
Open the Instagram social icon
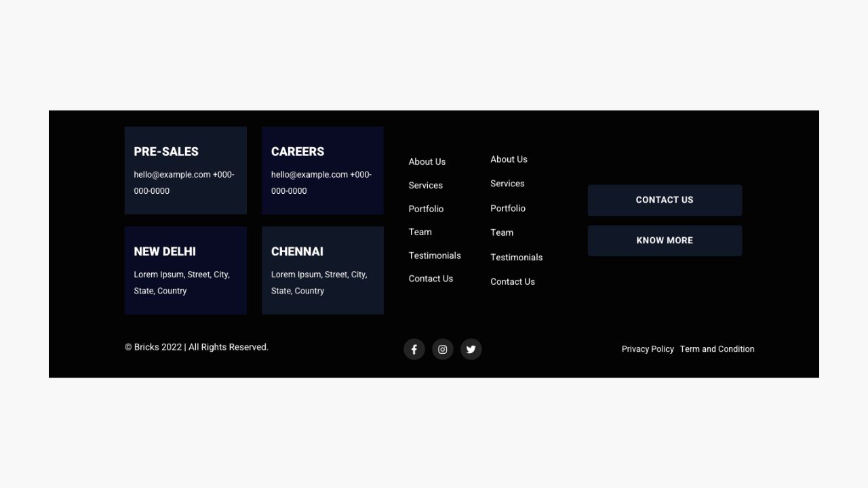pyautogui.click(x=442, y=350)
